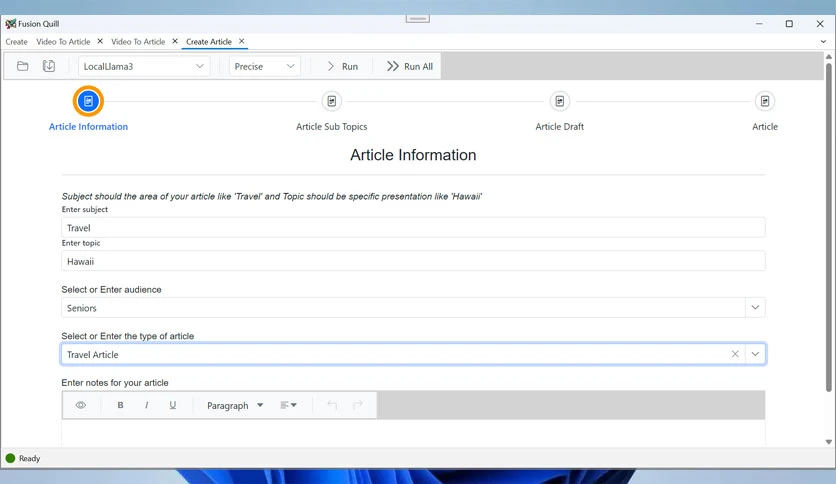Go to the Article Draft step icon
This screenshot has width=836, height=484.
pyautogui.click(x=559, y=101)
